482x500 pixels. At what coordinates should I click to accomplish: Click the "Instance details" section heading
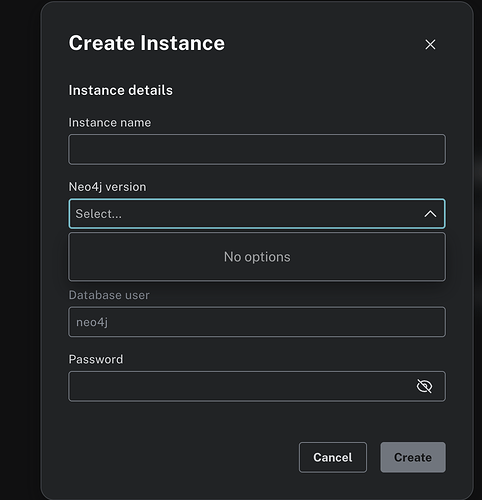point(121,90)
